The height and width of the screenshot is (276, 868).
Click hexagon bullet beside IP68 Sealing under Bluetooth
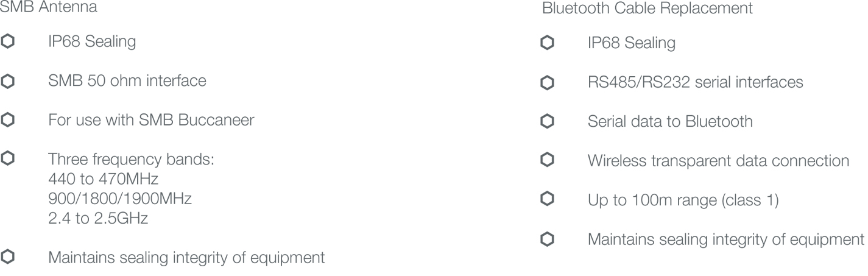click(547, 43)
